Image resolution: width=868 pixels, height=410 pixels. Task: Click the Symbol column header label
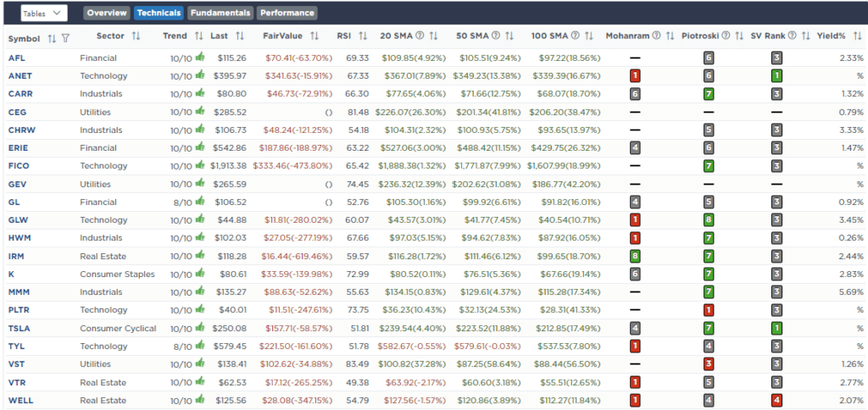24,39
